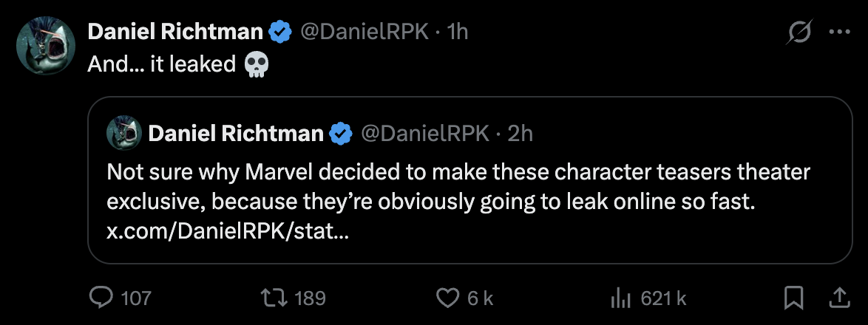Open Daniel Richtman's large profile avatar

coord(46,46)
